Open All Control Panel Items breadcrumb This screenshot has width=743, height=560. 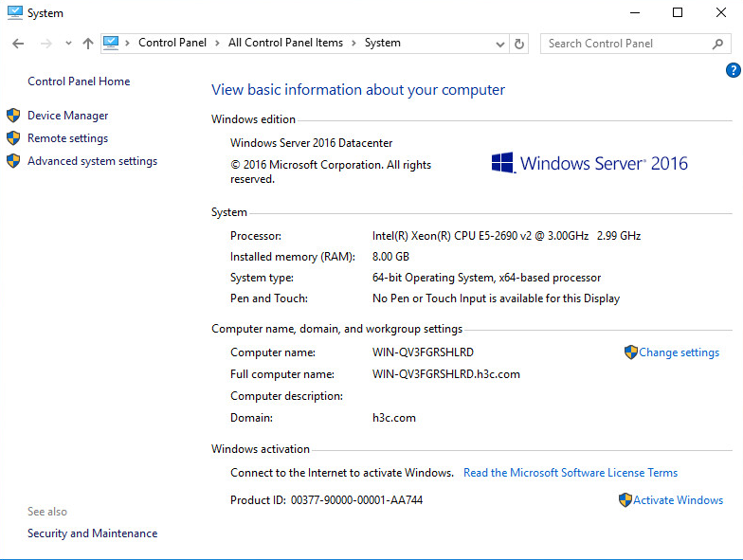click(285, 43)
